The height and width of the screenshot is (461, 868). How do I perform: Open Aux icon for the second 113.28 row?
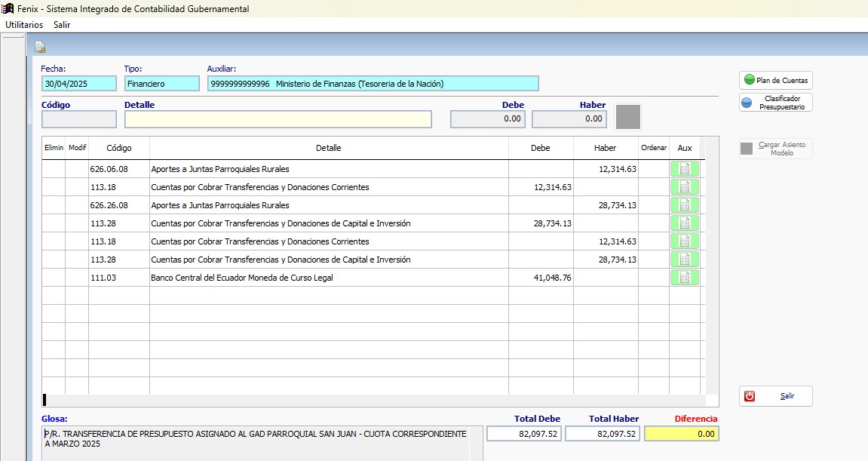coord(685,260)
